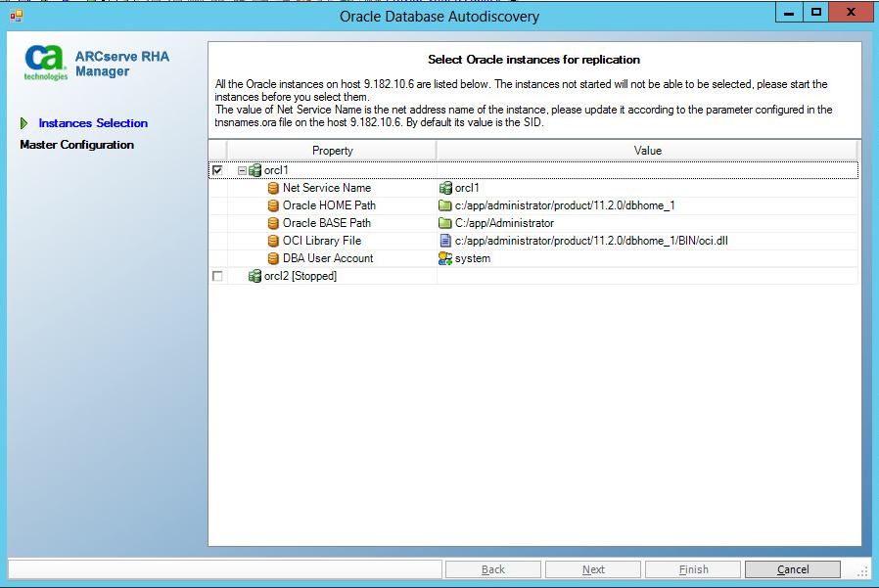879x588 pixels.
Task: Click the green arrow beside Instances Selection
Action: click(x=23, y=122)
